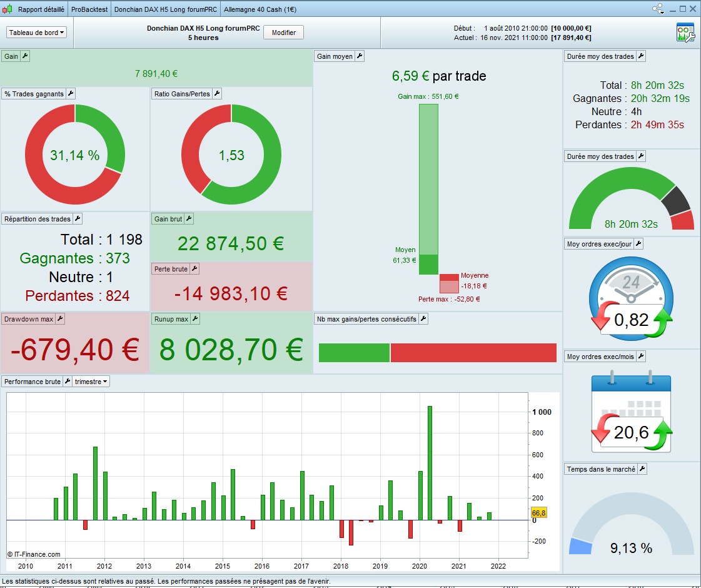Click the statistics report settings icon
The image size is (701, 588).
click(x=685, y=32)
